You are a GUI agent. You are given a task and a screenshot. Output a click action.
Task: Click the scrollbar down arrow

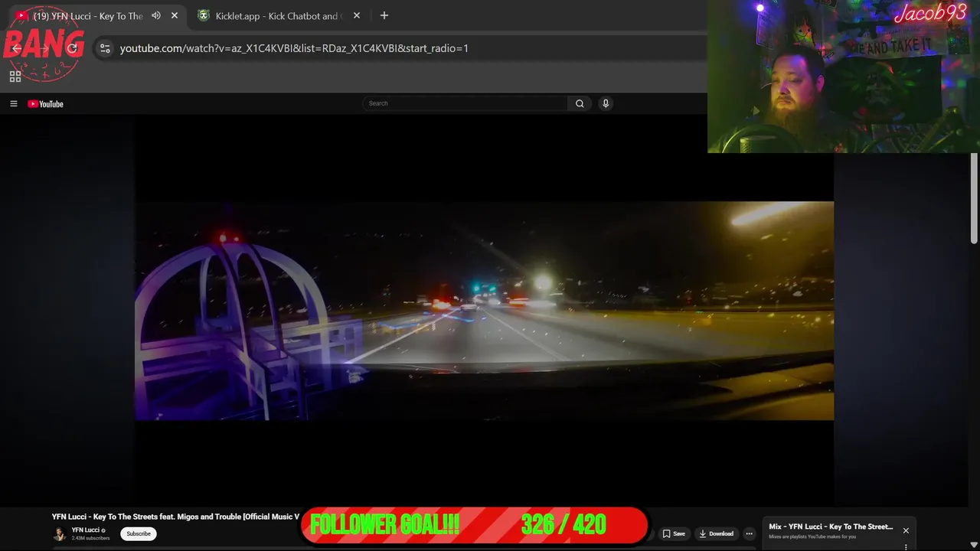click(x=974, y=545)
